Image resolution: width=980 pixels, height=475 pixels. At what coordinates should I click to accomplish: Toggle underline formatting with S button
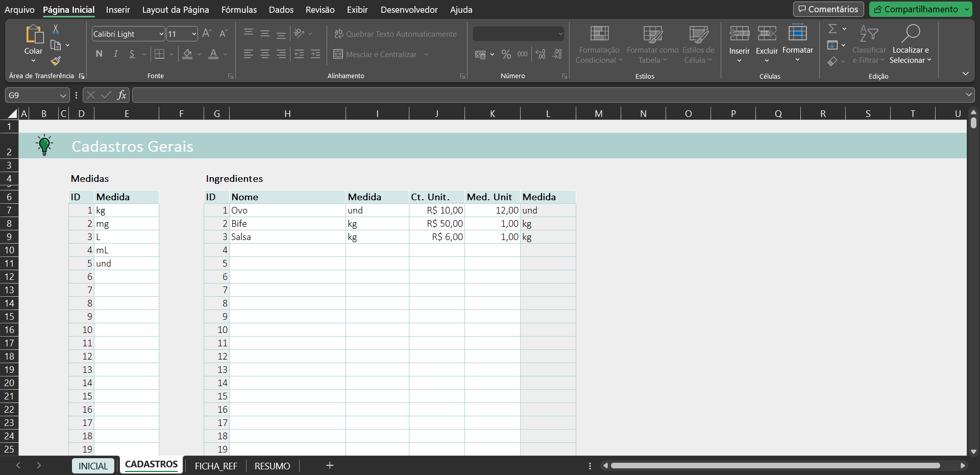132,54
